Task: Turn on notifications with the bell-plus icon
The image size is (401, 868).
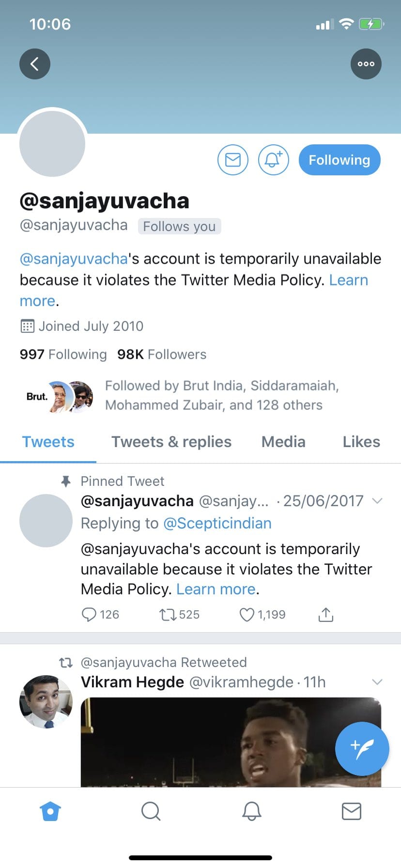Action: (273, 160)
